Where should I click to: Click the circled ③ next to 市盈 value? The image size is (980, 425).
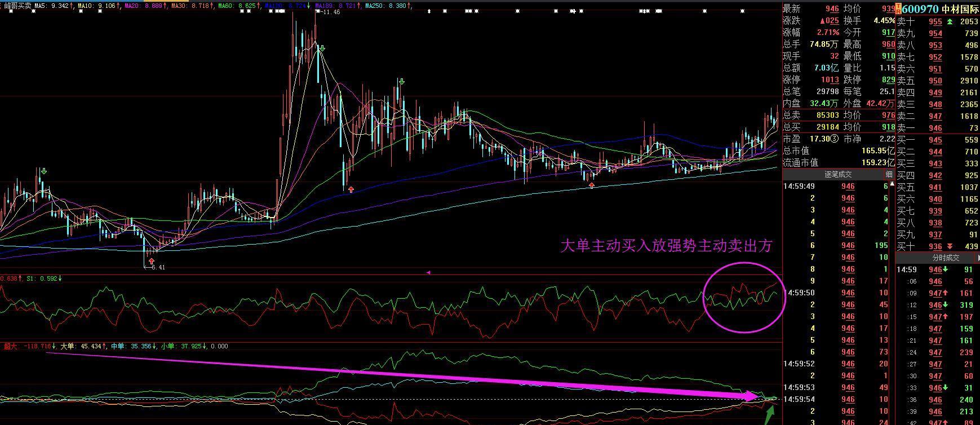coord(835,139)
